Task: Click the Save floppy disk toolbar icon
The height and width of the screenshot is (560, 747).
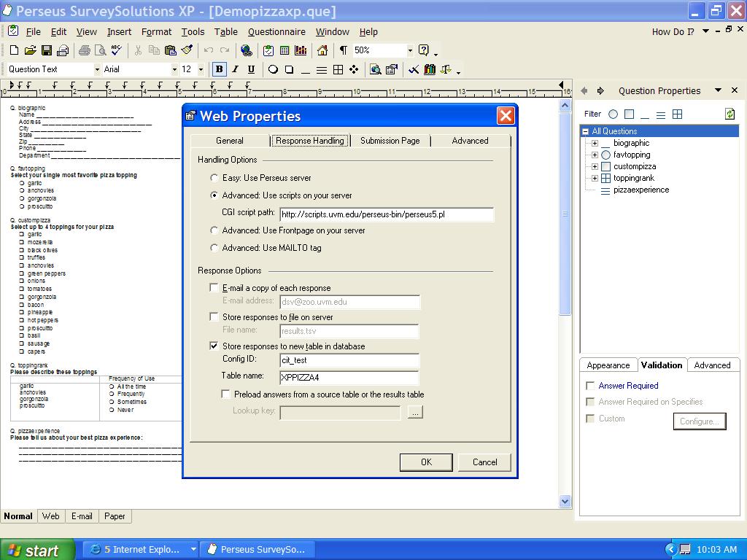Action: tap(47, 50)
